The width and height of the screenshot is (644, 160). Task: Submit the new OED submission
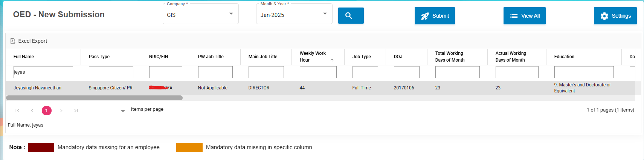[435, 16]
